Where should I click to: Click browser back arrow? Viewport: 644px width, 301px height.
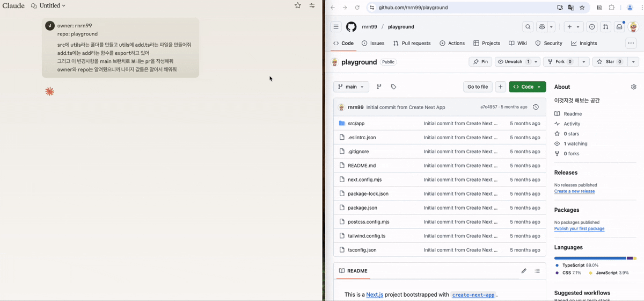click(x=332, y=8)
